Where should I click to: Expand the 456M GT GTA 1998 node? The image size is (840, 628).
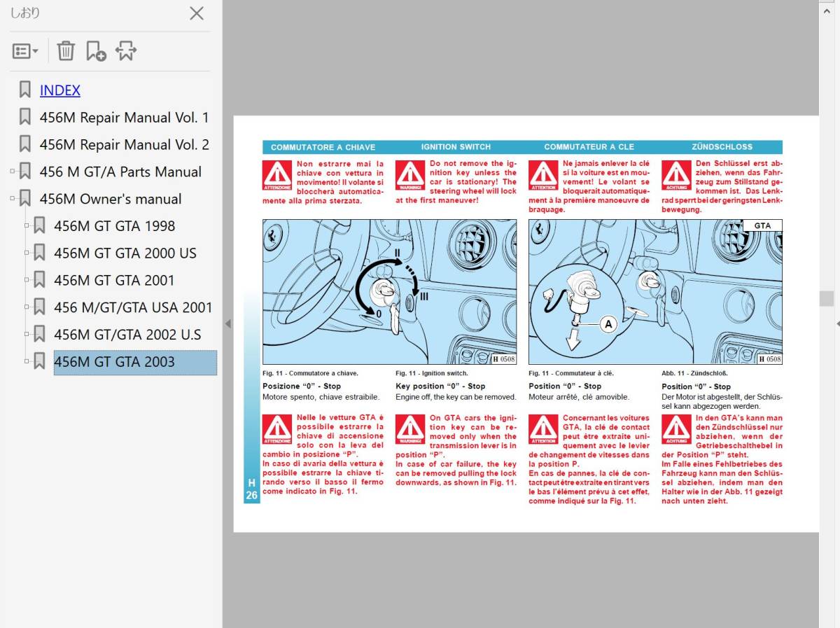coord(27,226)
